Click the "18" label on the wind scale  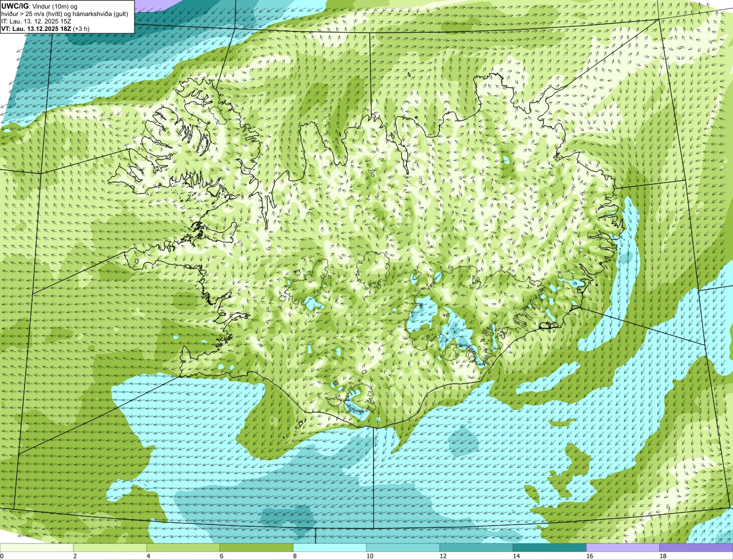(663, 556)
